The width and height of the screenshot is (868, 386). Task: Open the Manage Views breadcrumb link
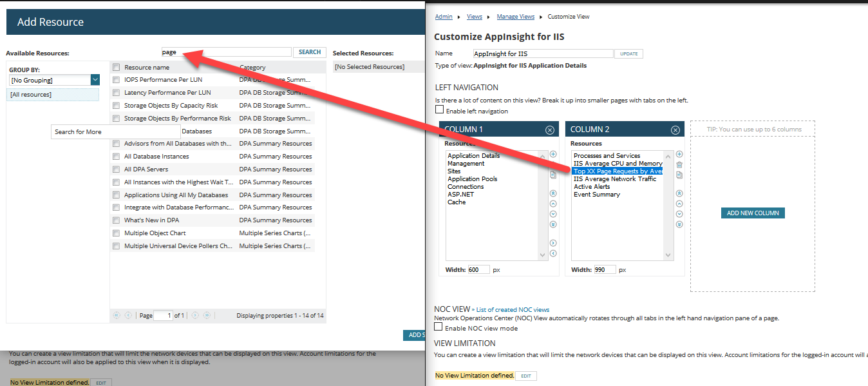click(516, 17)
